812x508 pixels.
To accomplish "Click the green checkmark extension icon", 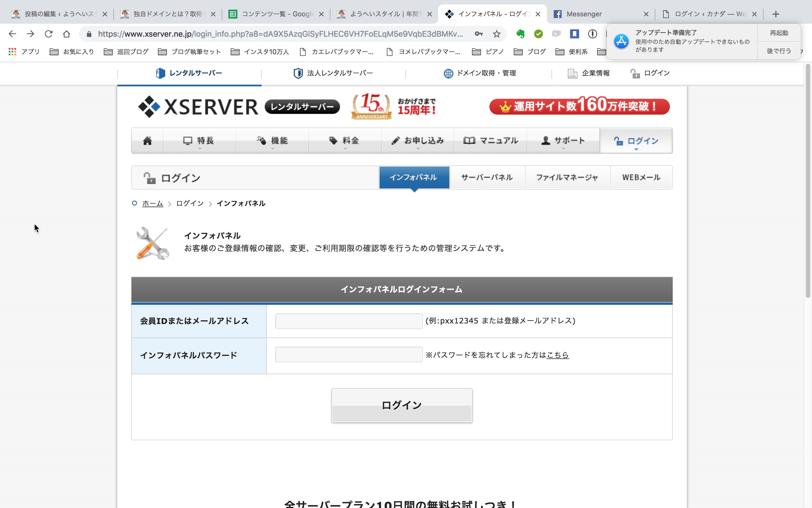I will (539, 34).
